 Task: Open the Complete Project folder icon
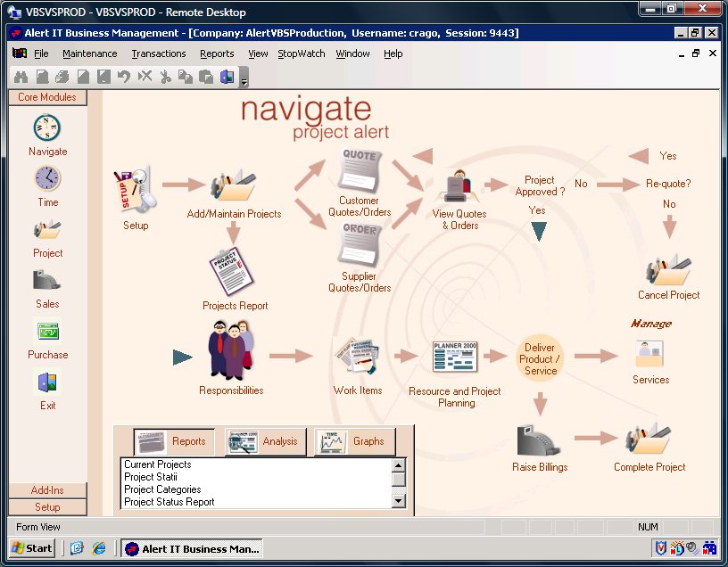click(649, 439)
